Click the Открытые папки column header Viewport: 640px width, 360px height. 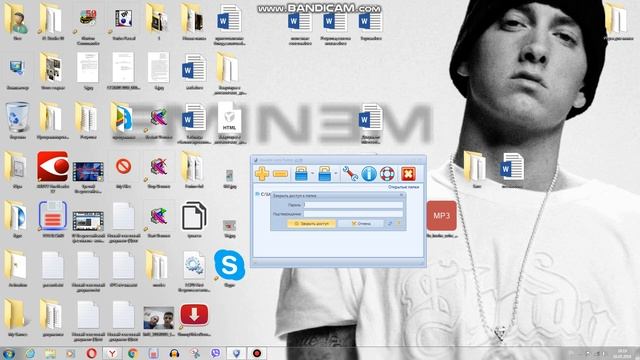pos(403,187)
